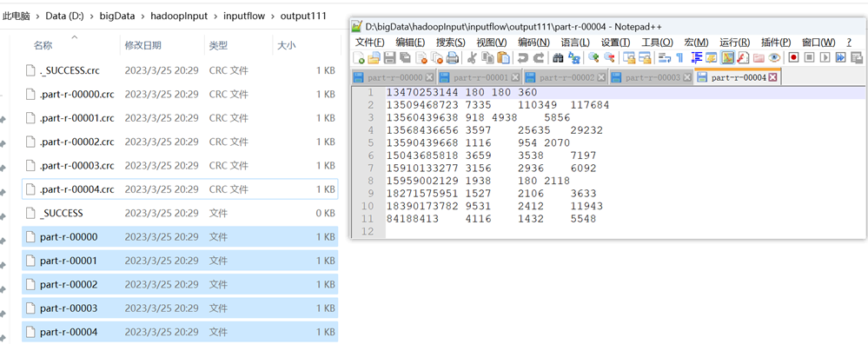
Task: Click the Save icon in Notepad++ toolbar
Action: (x=390, y=57)
